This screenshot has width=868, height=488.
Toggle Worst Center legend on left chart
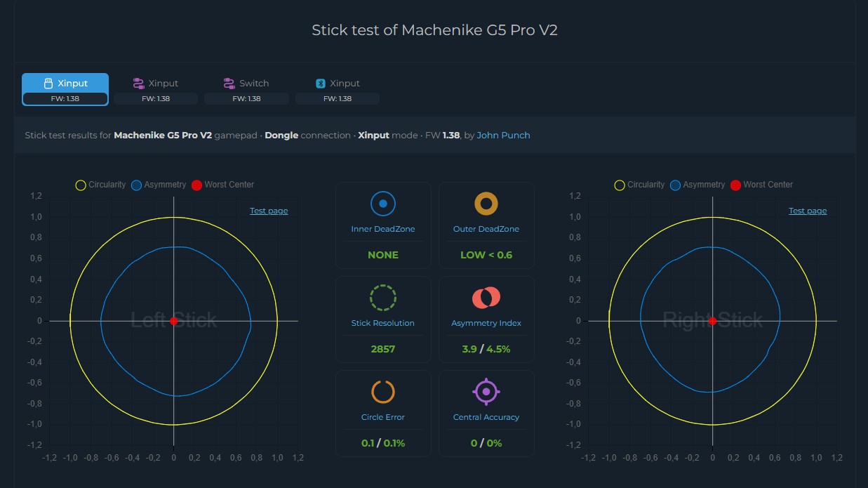coord(222,185)
